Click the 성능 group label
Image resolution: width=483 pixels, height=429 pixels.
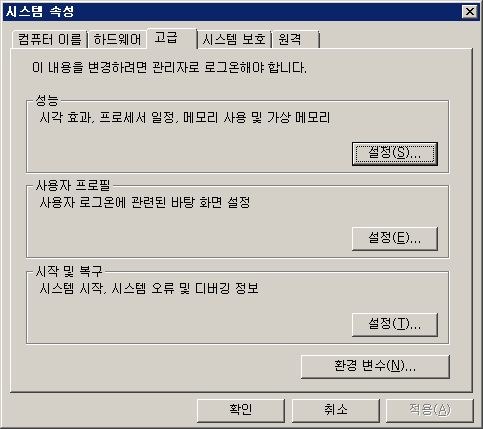tap(47, 100)
